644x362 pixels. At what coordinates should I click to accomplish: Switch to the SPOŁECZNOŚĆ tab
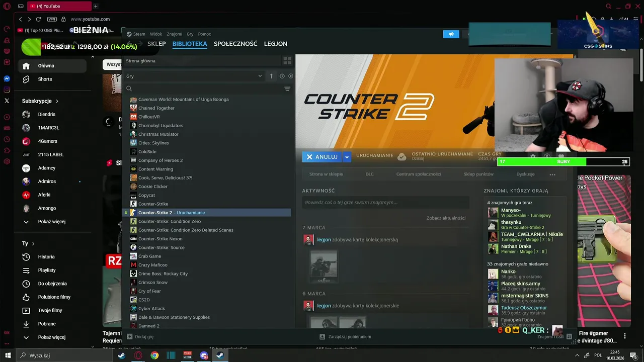[235, 44]
